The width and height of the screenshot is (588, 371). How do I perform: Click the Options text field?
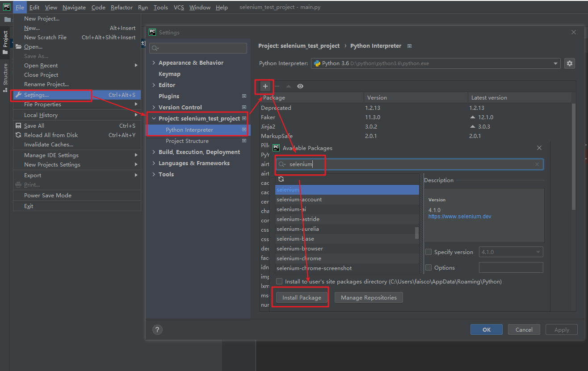tap(511, 267)
